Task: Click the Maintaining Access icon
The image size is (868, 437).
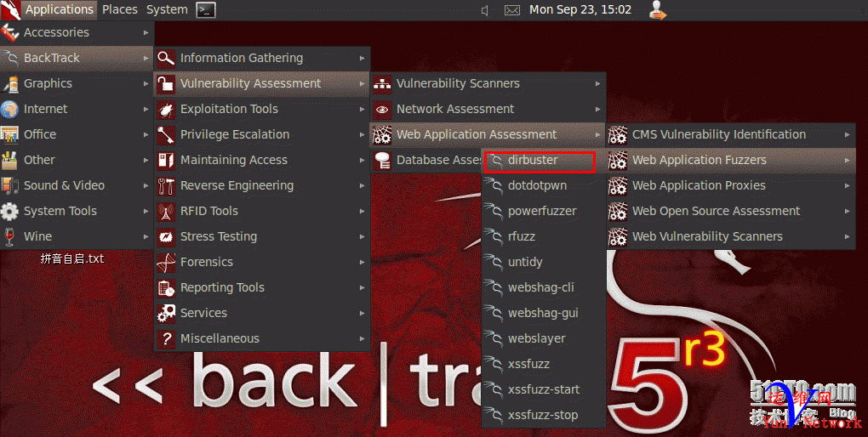Action: click(166, 160)
